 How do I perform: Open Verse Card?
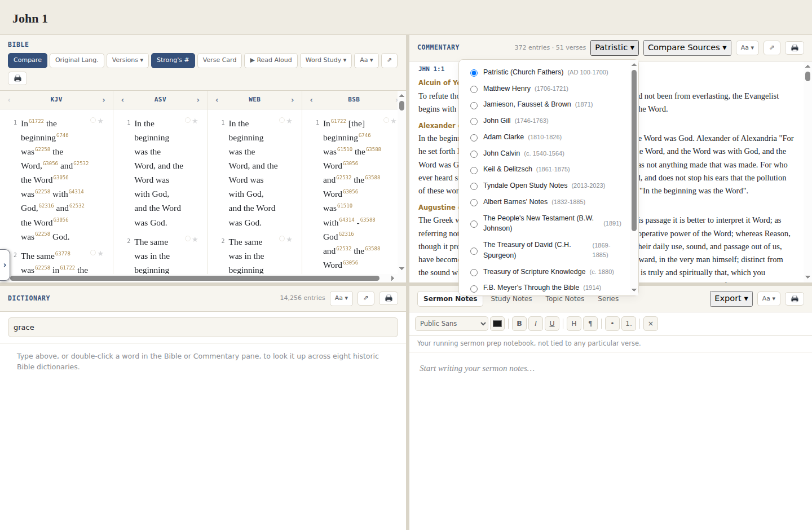[219, 60]
